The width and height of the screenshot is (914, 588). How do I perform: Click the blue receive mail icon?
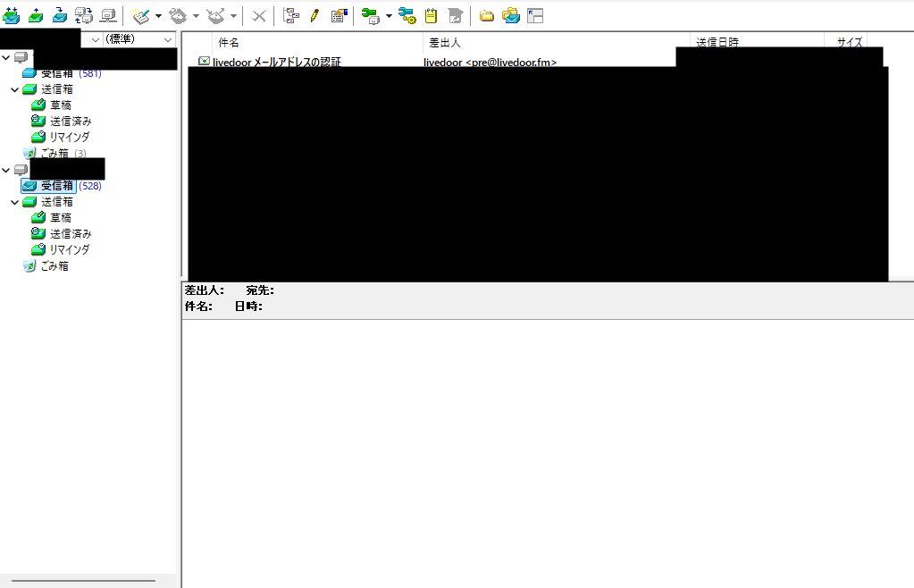pyautogui.click(x=60, y=16)
